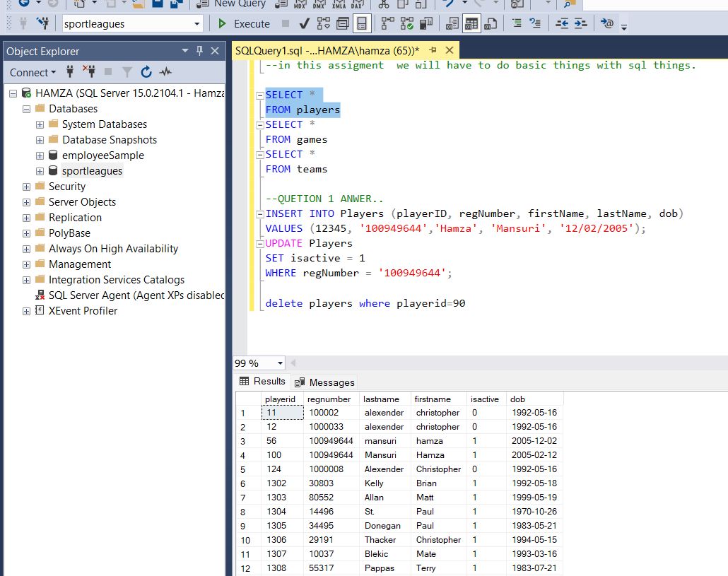Click the Results to Grid toolbar icon

[471, 23]
